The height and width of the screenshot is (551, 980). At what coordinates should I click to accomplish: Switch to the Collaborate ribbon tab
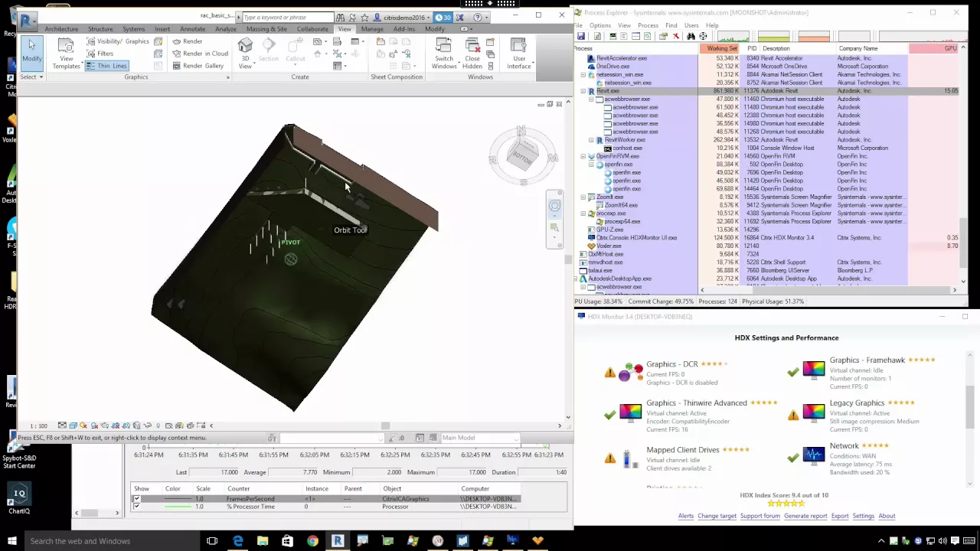(x=312, y=29)
